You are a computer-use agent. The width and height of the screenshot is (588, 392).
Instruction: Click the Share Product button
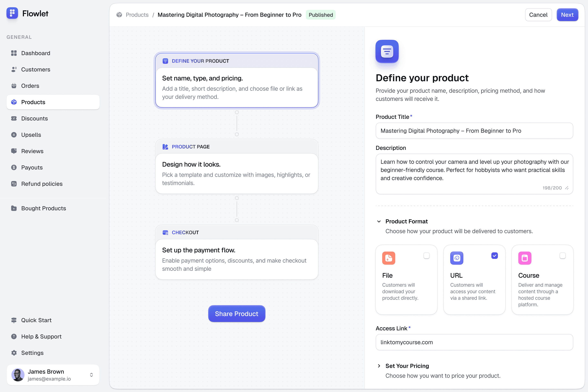236,314
